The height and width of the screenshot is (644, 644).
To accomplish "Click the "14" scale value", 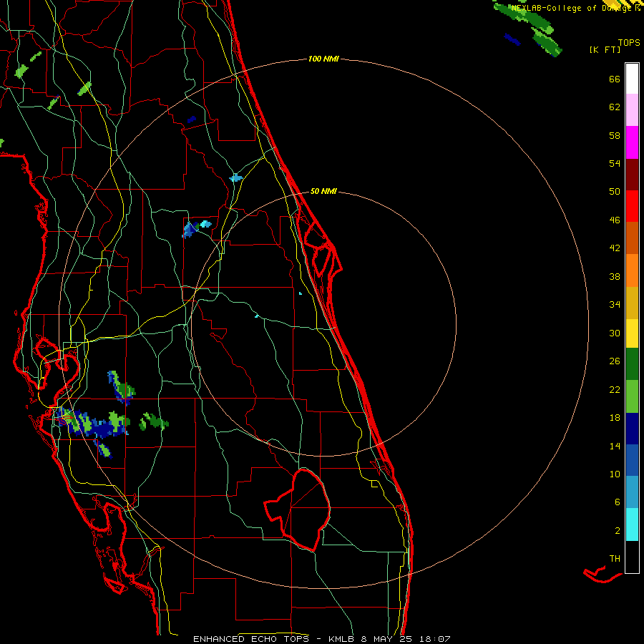I will tap(615, 446).
